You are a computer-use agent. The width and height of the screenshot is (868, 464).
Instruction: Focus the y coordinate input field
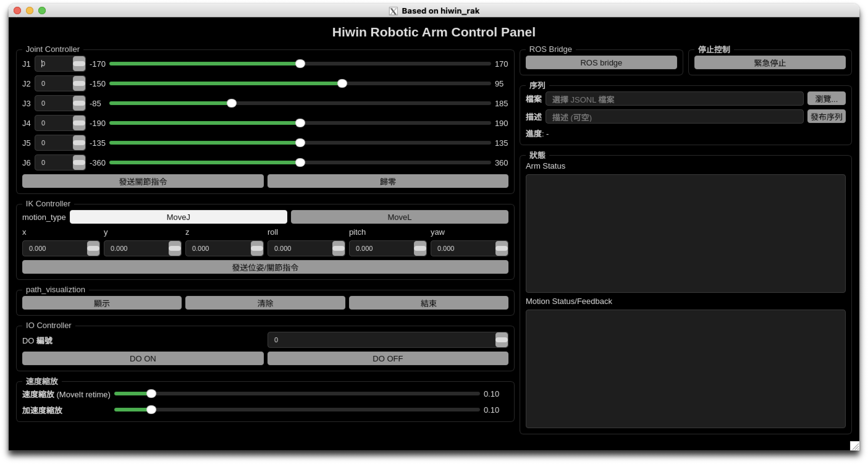coord(137,249)
